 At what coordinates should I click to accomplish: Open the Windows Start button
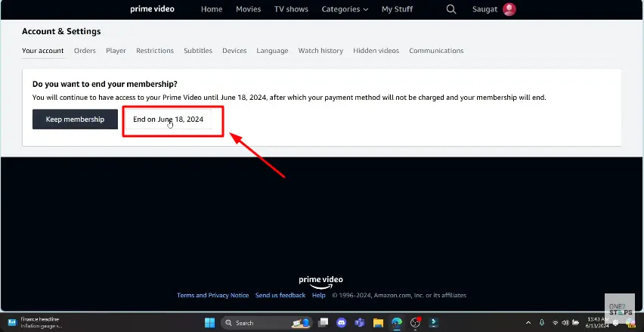point(209,323)
